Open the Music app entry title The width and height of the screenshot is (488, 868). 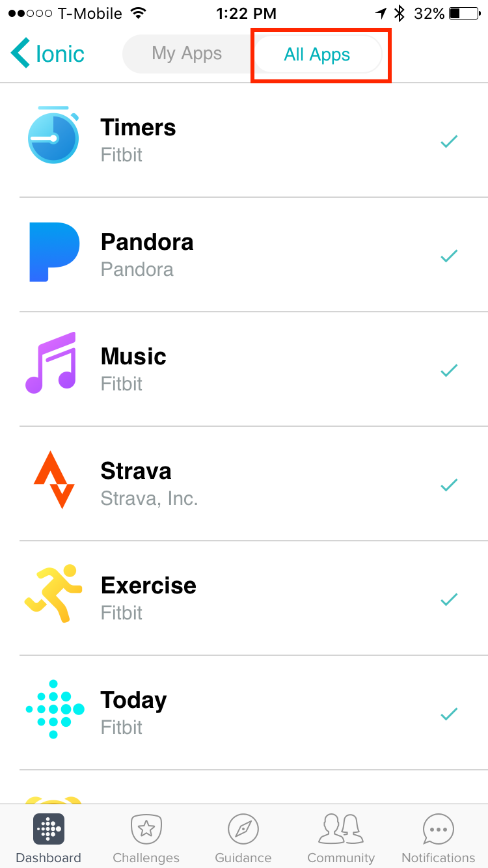pos(133,357)
